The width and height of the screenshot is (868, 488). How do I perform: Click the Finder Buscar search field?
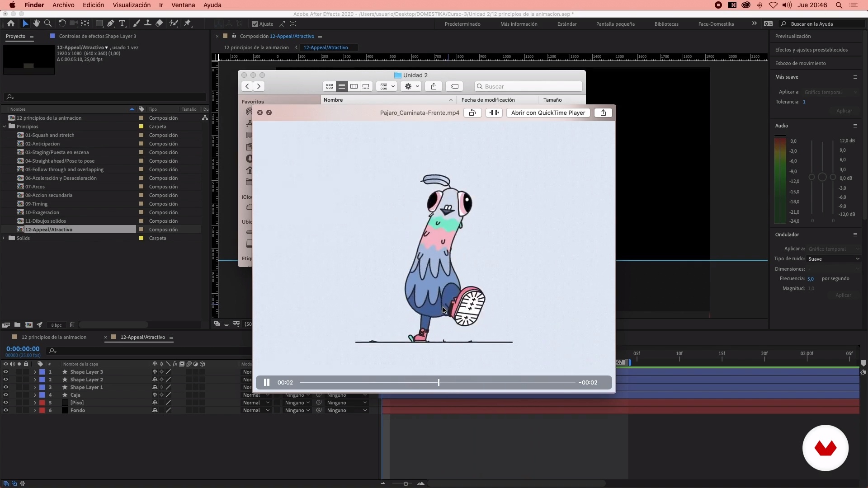(528, 86)
